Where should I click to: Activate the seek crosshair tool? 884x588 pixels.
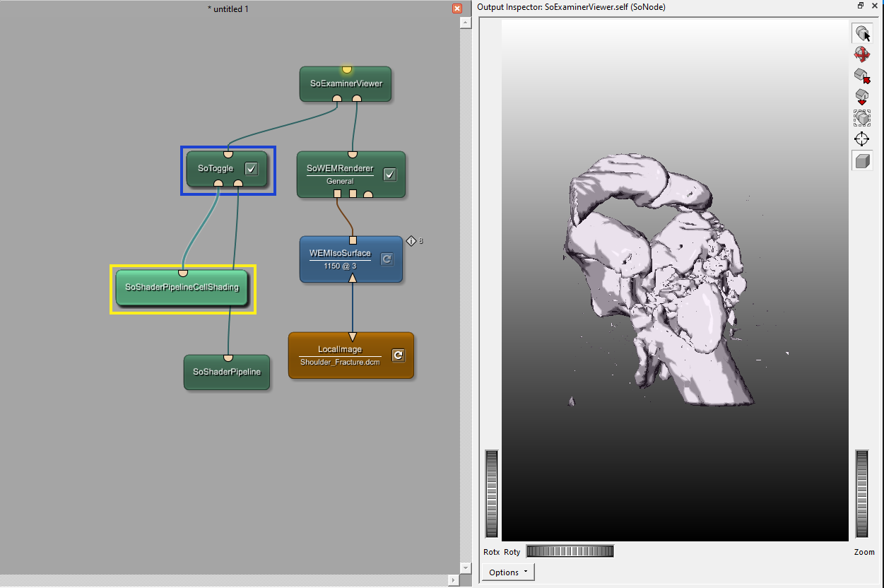tap(862, 139)
